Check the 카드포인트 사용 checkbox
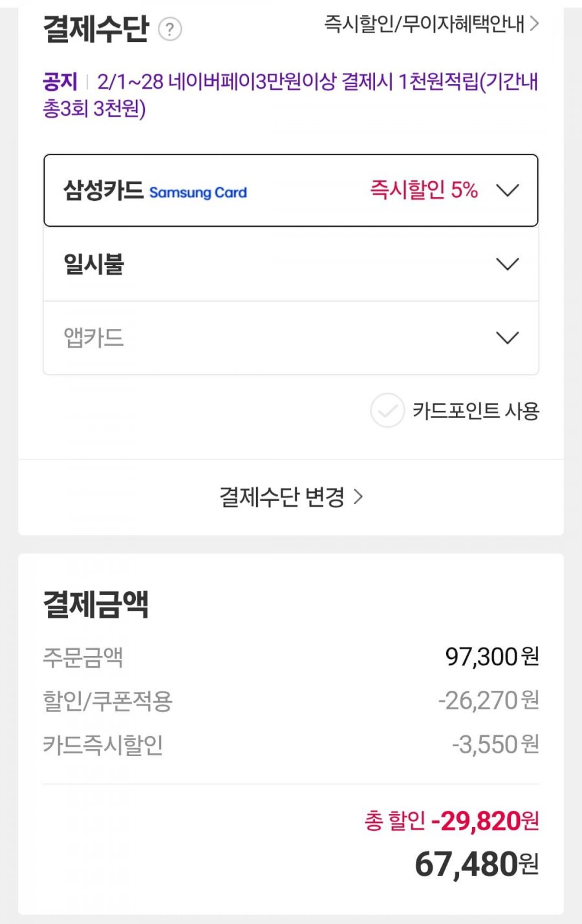This screenshot has width=582, height=924. point(387,410)
